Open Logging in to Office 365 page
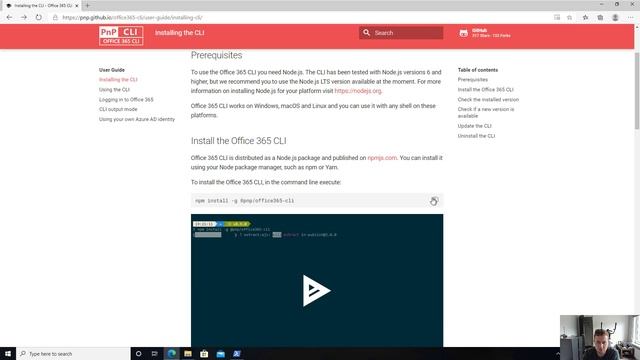Viewport: 640px width, 360px height. (126, 100)
